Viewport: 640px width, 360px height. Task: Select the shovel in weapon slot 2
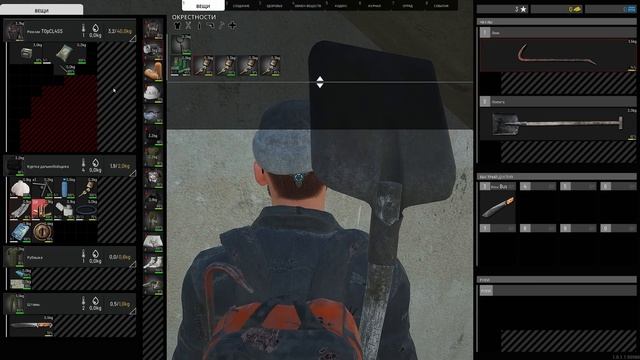click(558, 124)
